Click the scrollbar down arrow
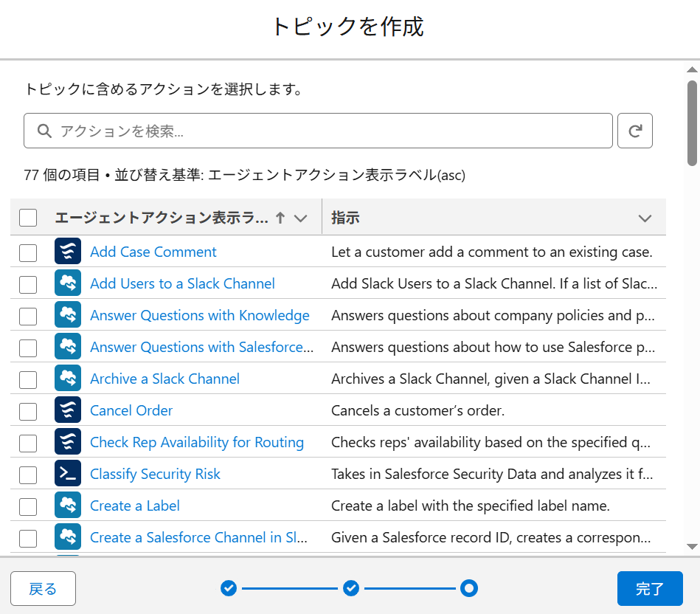 (x=692, y=547)
